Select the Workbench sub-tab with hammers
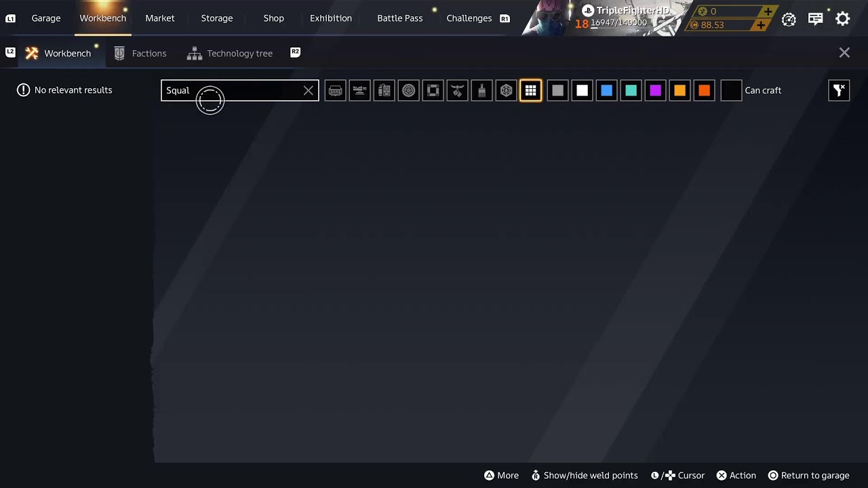This screenshot has width=868, height=488. [60, 54]
